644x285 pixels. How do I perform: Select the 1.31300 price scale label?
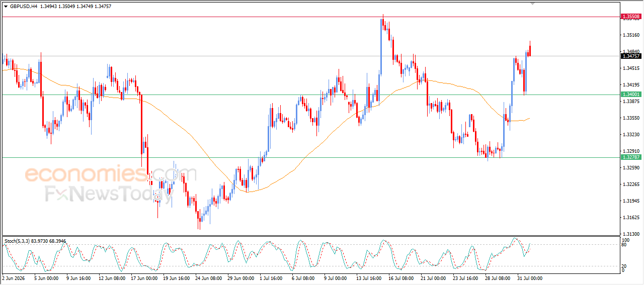coord(631,234)
